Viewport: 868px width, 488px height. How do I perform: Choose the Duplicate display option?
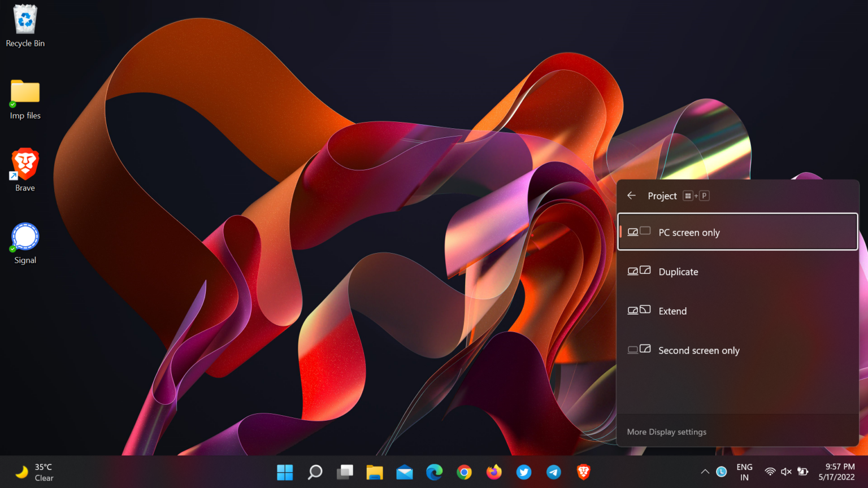coord(737,272)
